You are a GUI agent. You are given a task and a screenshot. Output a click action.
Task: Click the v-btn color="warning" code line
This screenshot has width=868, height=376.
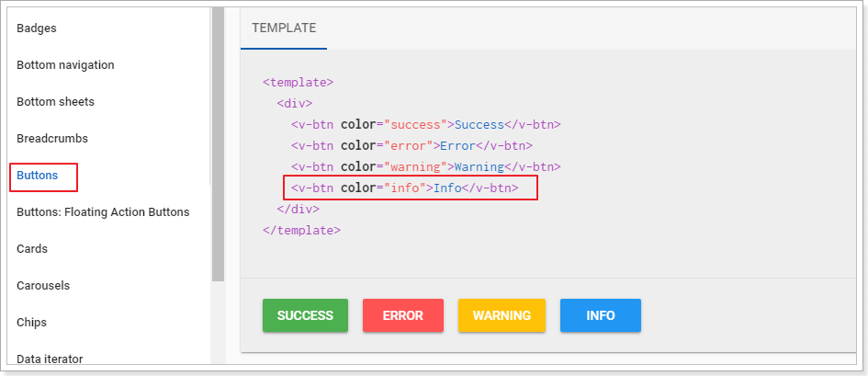point(426,167)
